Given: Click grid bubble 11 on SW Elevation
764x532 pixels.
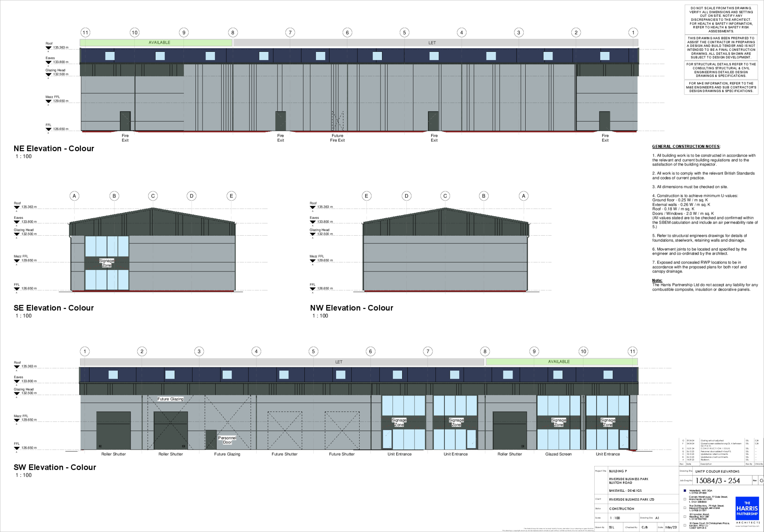Looking at the screenshot, I should tap(633, 351).
